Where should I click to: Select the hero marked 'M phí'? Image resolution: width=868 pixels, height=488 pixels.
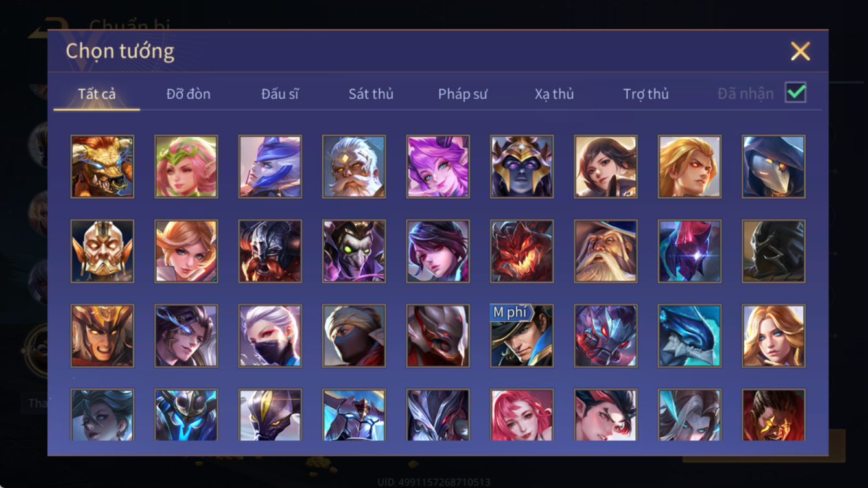pyautogui.click(x=522, y=336)
